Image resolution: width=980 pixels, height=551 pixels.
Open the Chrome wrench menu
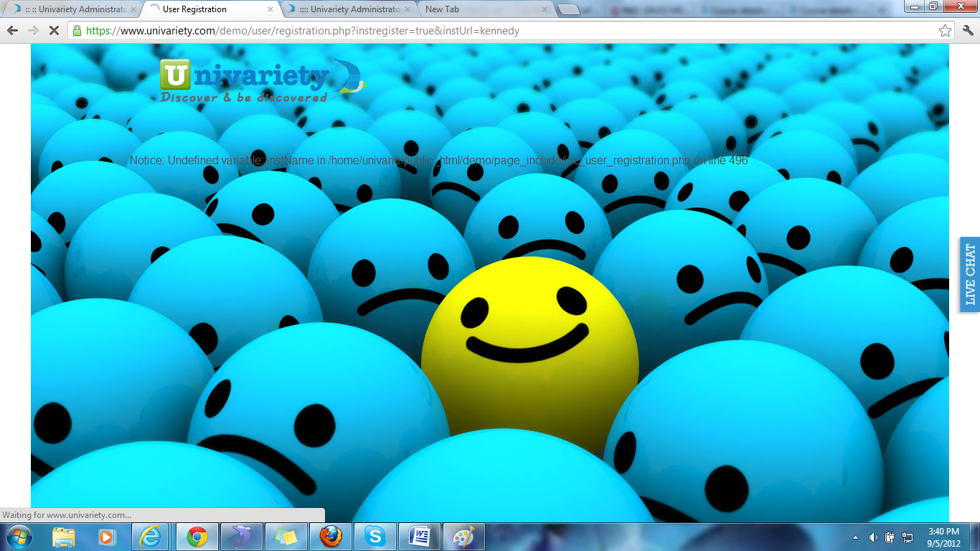pos(968,31)
